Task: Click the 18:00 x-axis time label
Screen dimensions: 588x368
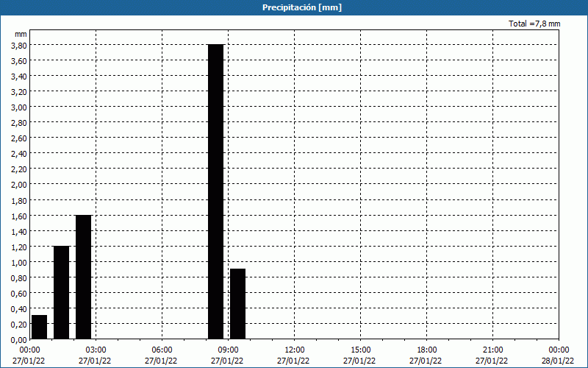Action: (x=426, y=350)
